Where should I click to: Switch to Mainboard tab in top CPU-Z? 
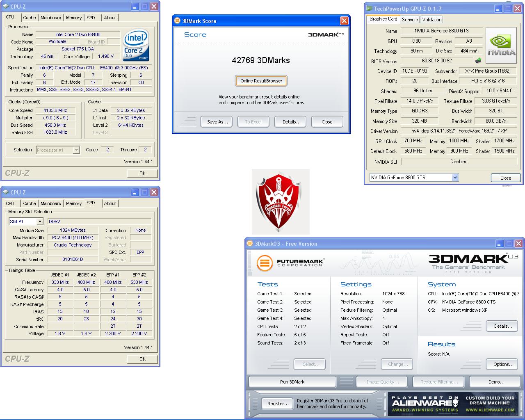[x=51, y=18]
